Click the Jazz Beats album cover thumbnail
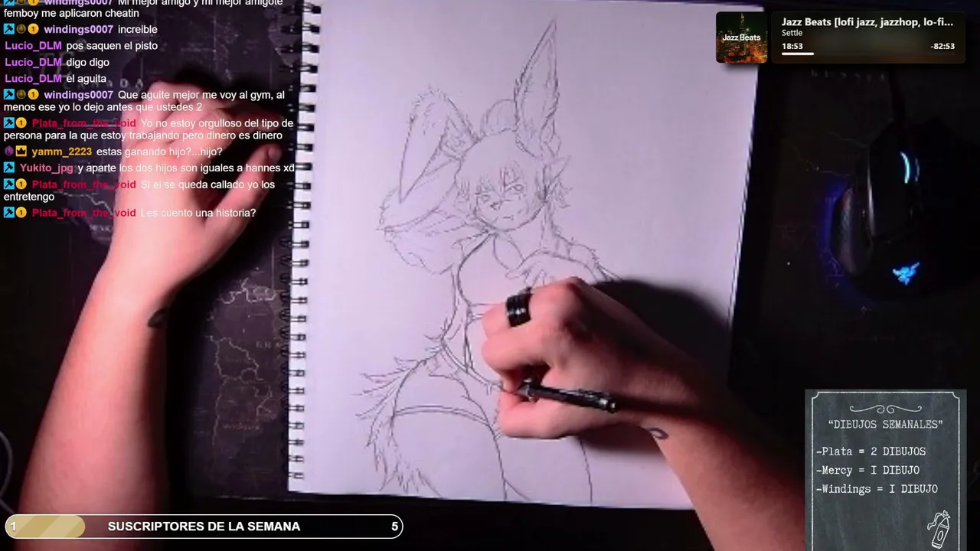 741,37
